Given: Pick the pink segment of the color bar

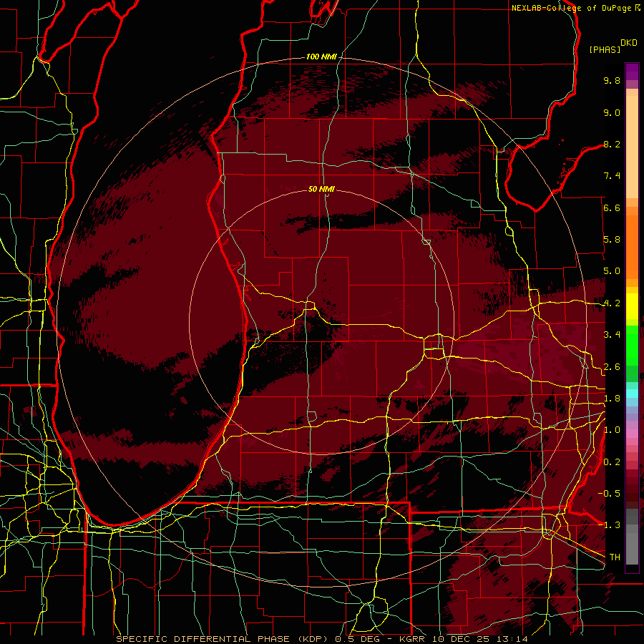Looking at the screenshot, I should click(x=632, y=434).
